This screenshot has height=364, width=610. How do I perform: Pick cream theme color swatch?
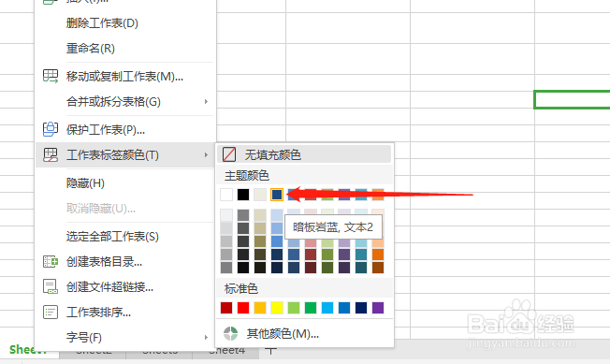point(260,195)
